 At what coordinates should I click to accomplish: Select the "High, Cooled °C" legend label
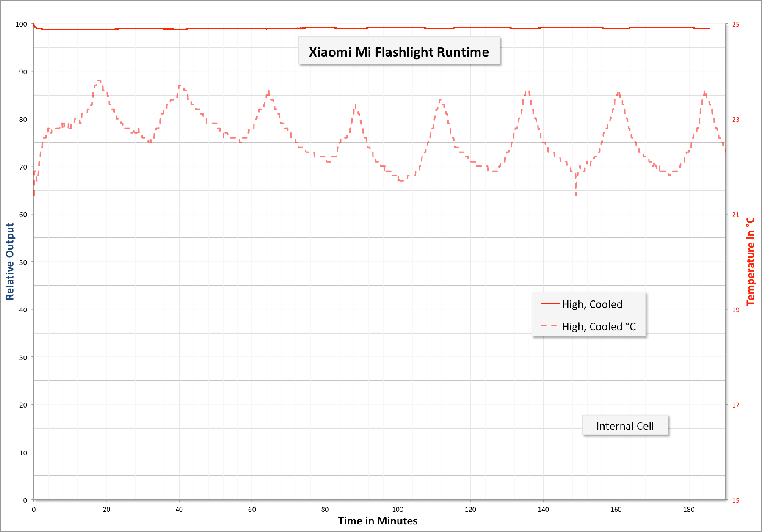coord(599,326)
